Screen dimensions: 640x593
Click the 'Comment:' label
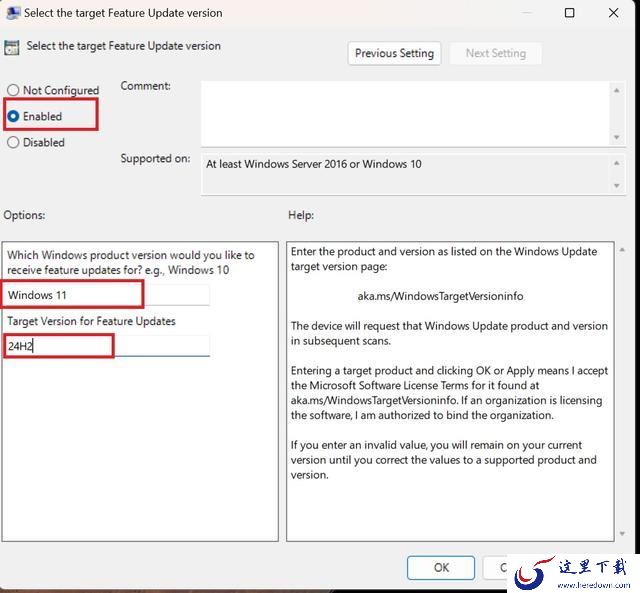[145, 86]
